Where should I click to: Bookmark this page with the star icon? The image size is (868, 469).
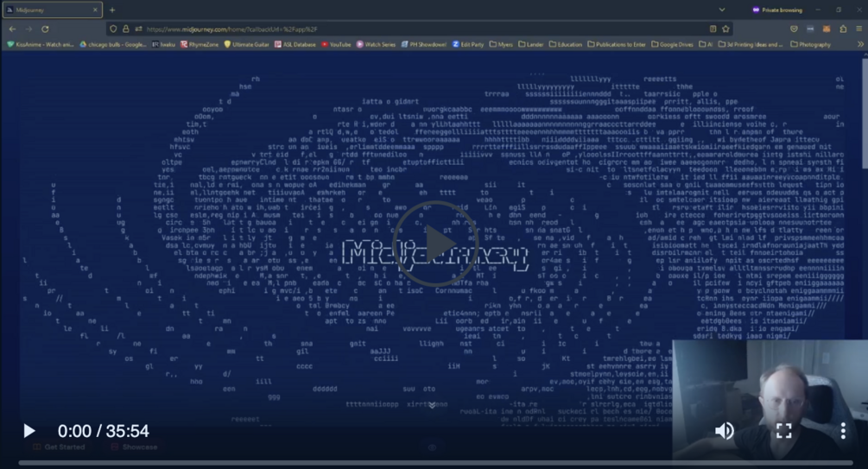tap(725, 29)
